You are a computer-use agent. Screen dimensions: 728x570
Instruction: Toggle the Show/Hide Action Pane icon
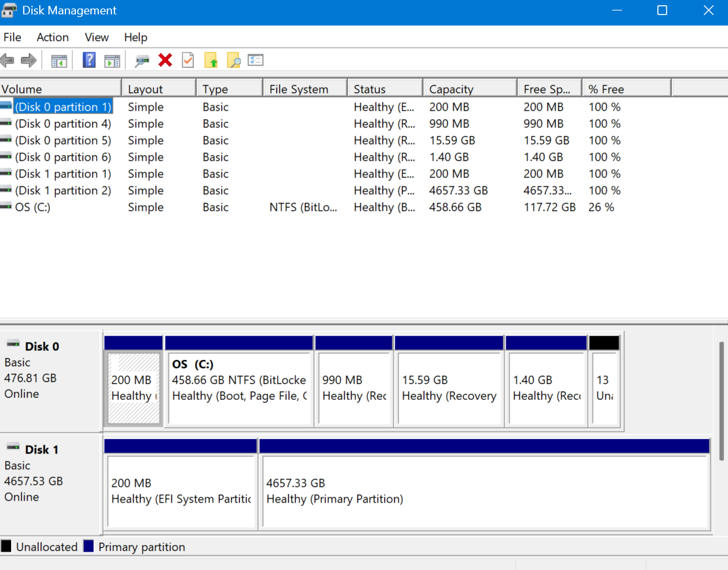click(112, 61)
